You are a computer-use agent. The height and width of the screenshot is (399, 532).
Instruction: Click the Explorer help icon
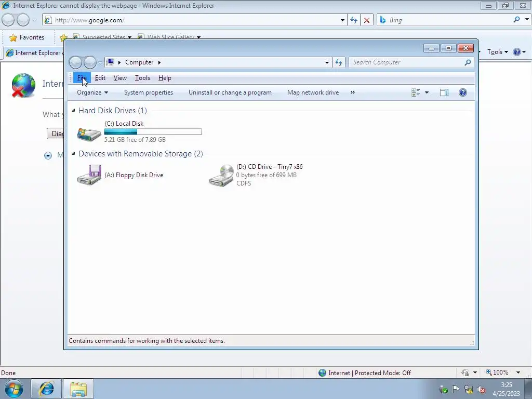point(463,92)
